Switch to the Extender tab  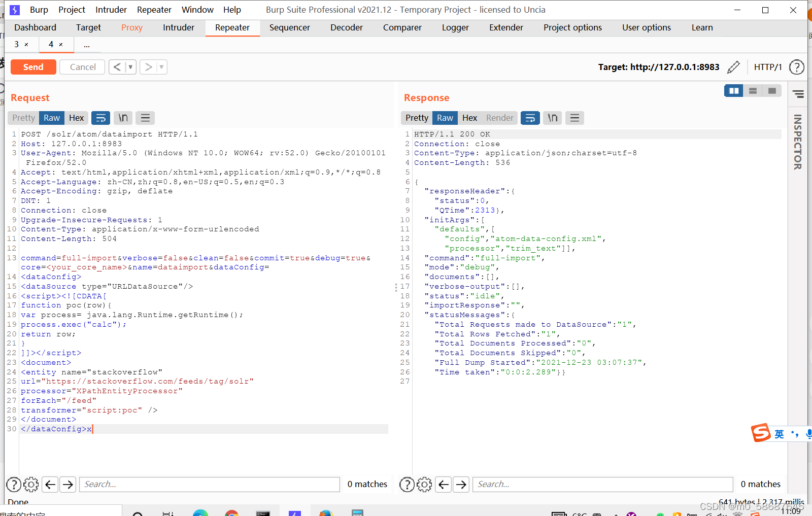click(506, 27)
